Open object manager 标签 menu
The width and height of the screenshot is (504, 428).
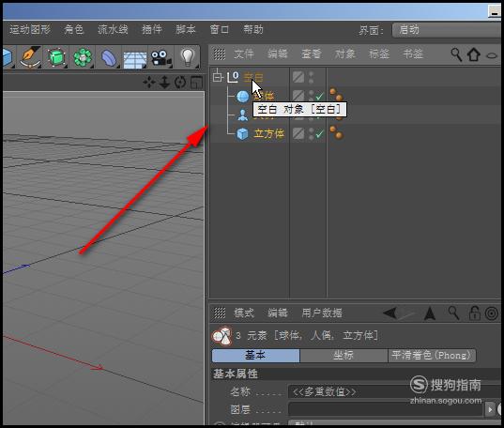(379, 54)
